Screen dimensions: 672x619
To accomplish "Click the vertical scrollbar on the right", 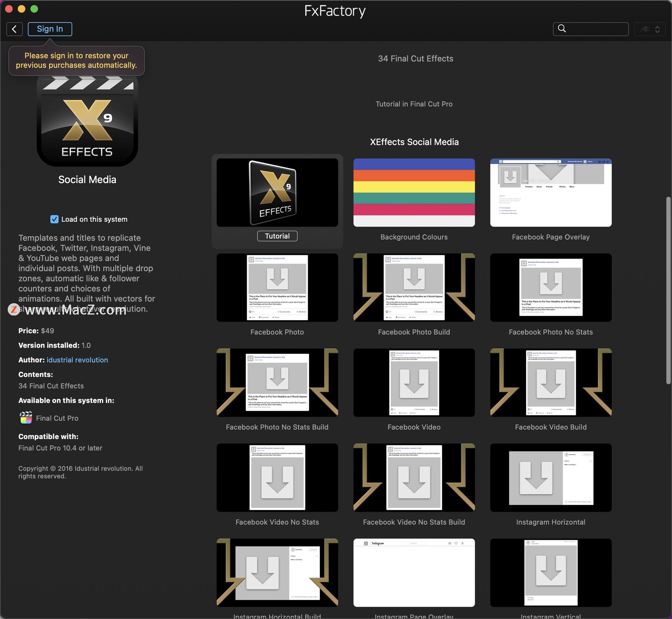I will [668, 291].
